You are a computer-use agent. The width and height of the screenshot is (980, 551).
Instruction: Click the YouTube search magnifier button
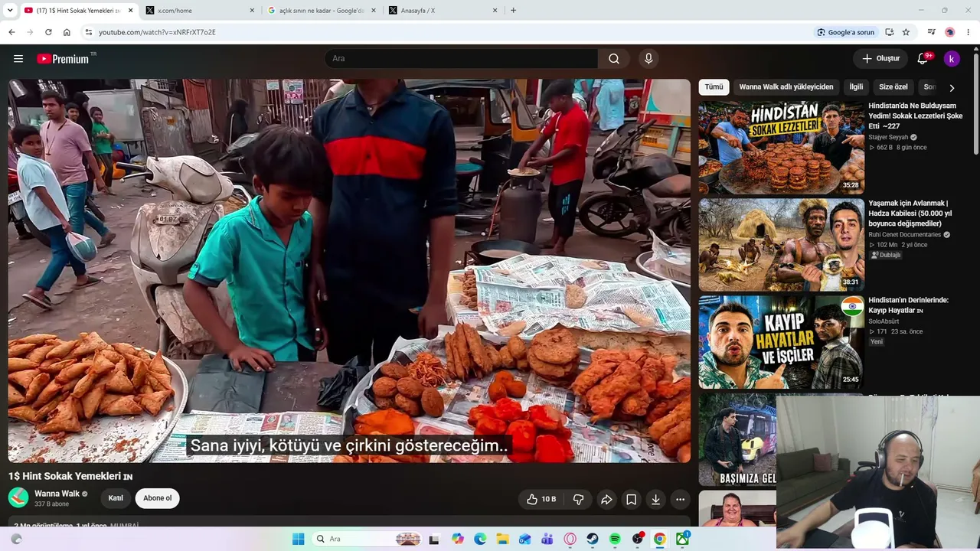614,59
